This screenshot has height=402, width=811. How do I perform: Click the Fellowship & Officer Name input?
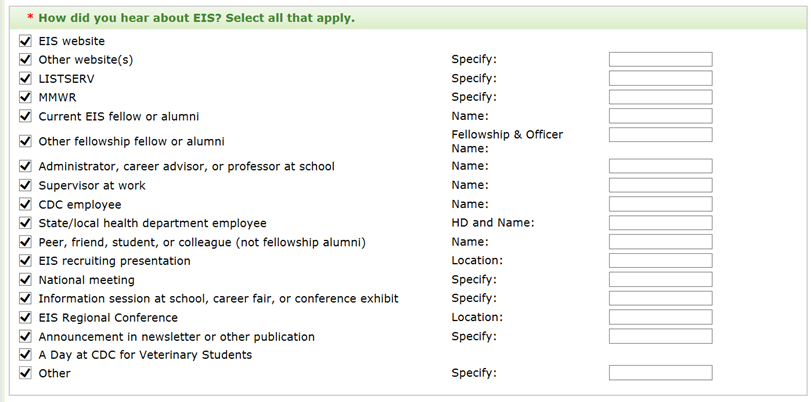click(x=660, y=135)
